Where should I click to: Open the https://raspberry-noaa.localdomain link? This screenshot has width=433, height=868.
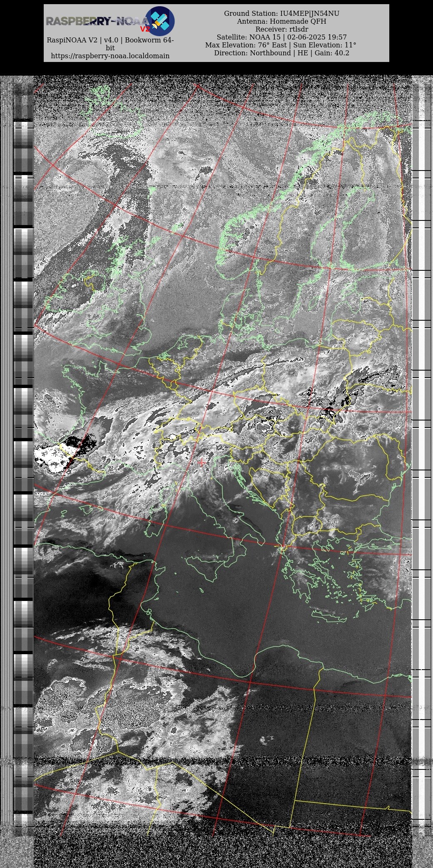click(x=110, y=56)
